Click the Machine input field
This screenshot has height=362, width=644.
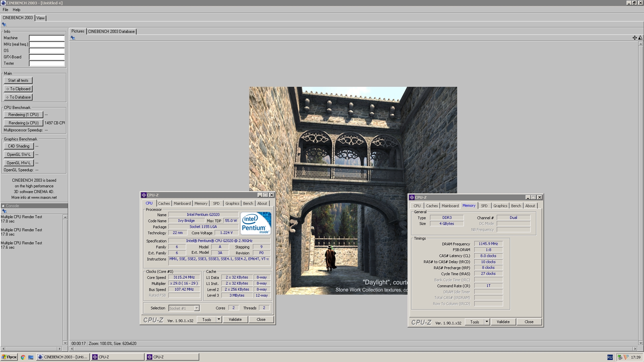(47, 38)
